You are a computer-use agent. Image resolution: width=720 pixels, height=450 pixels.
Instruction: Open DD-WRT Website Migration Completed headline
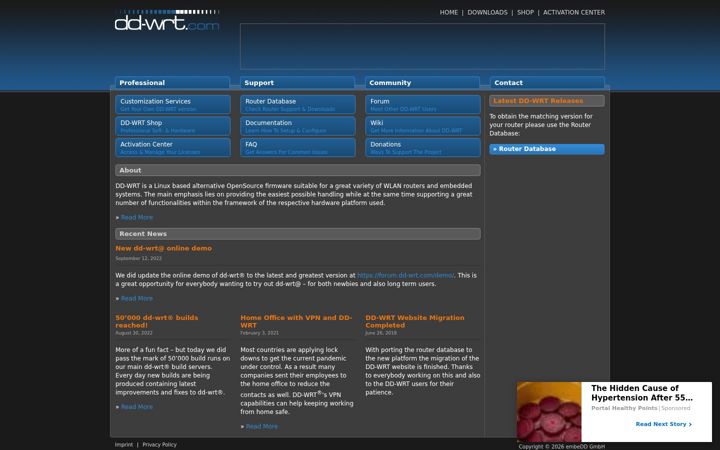click(415, 321)
